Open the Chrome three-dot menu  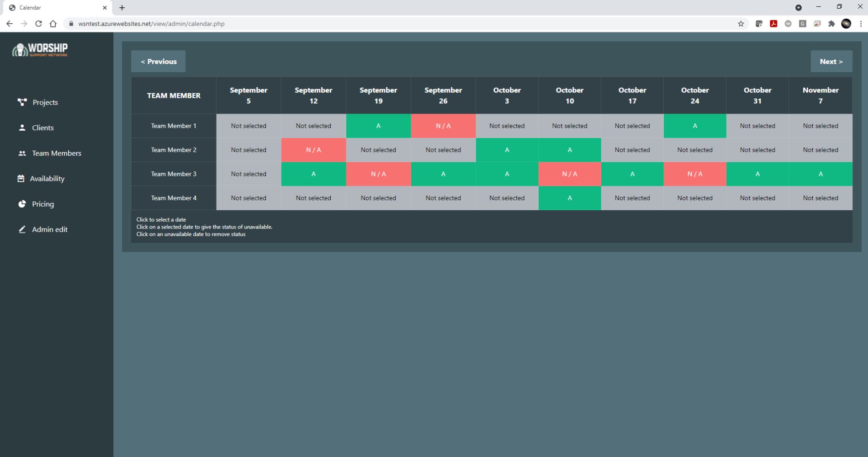click(861, 24)
